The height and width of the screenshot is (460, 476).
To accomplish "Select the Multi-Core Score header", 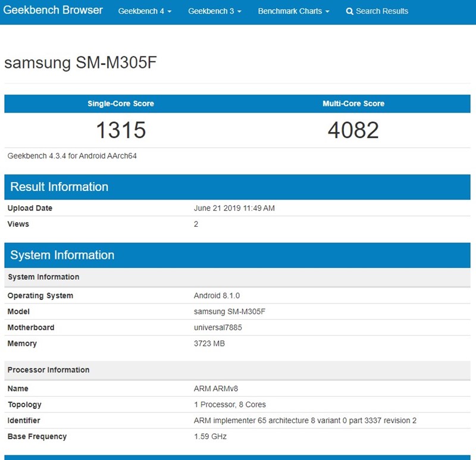I will tap(353, 104).
